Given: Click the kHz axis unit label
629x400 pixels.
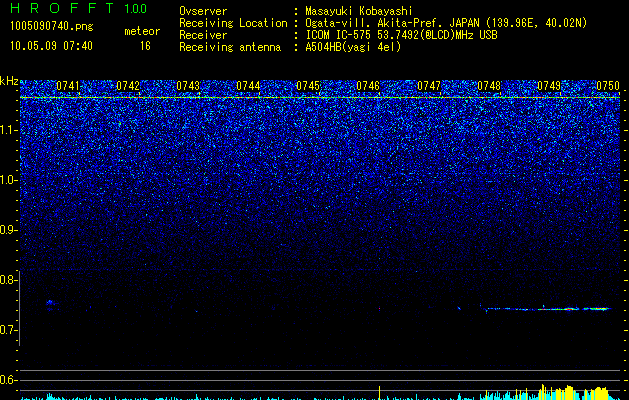Looking at the screenshot, I should click(x=9, y=81).
